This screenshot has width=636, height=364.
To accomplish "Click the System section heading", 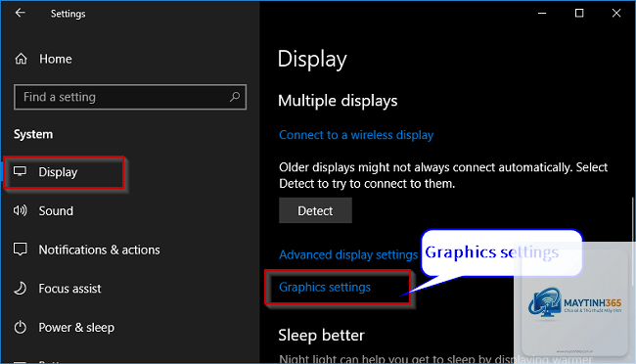I will pos(33,134).
